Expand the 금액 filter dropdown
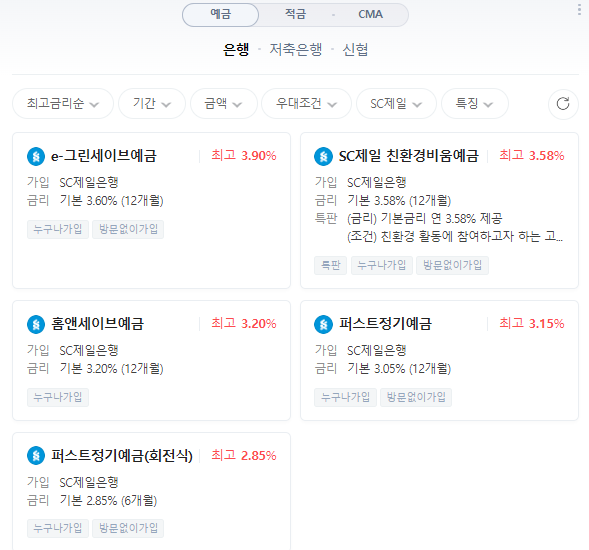This screenshot has height=550, width=589. click(224, 103)
